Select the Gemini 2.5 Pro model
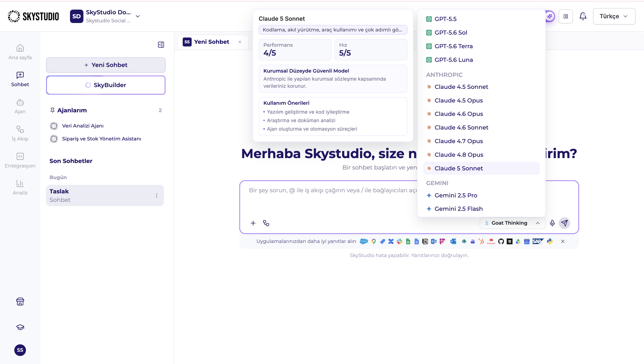Image resolution: width=644 pixels, height=364 pixels. [481, 195]
